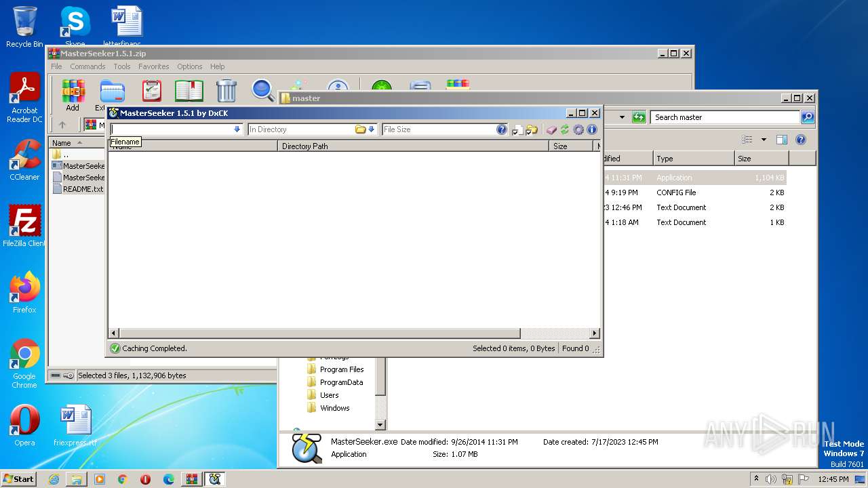Click the green refresh cache icon
Image resolution: width=868 pixels, height=488 pixels.
coord(564,129)
